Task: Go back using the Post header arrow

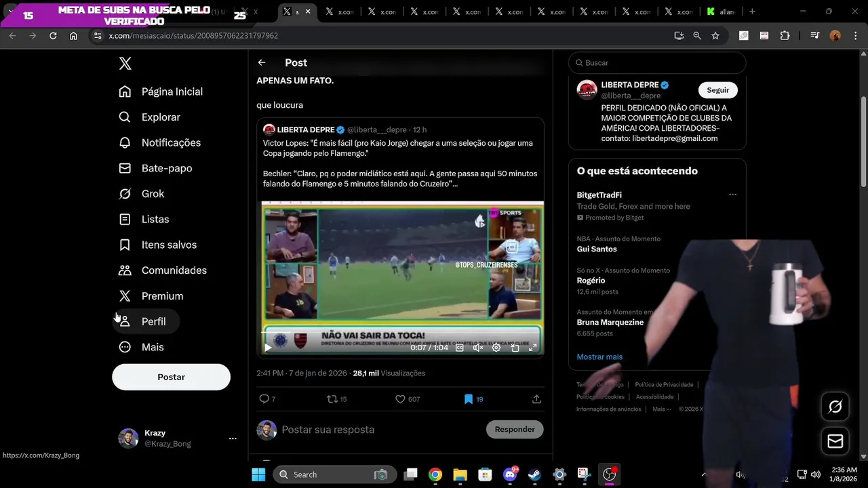Action: pyautogui.click(x=262, y=62)
